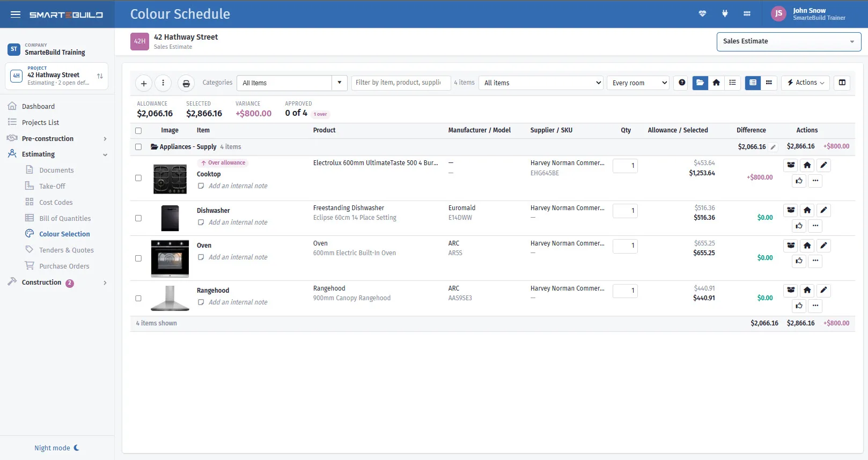Group items by room house icon
This screenshot has width=868, height=460.
coord(716,83)
